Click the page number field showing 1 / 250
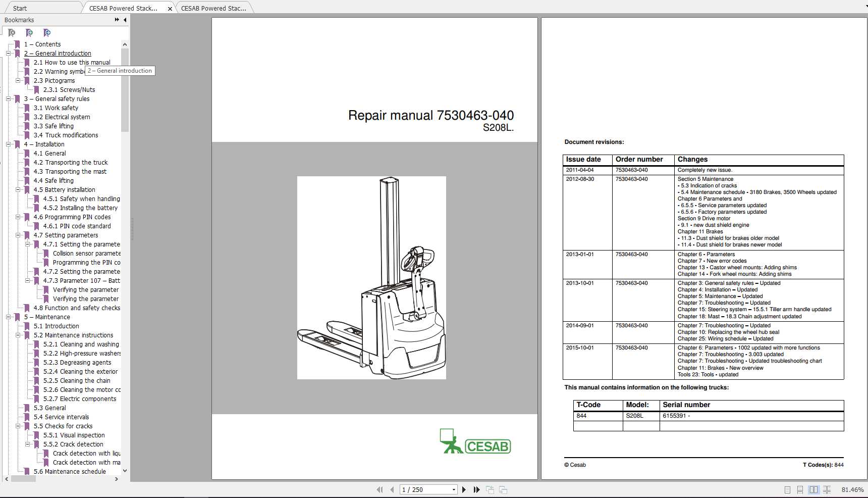This screenshot has height=498, width=868. [425, 489]
